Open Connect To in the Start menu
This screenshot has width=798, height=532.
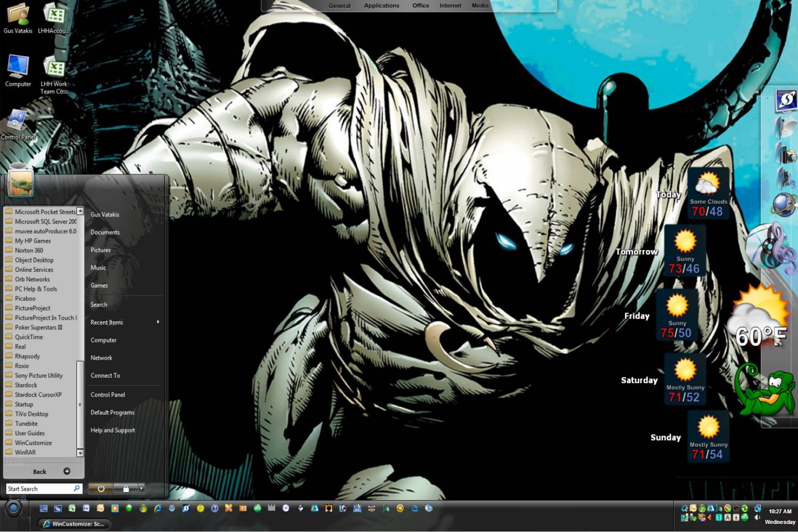105,376
